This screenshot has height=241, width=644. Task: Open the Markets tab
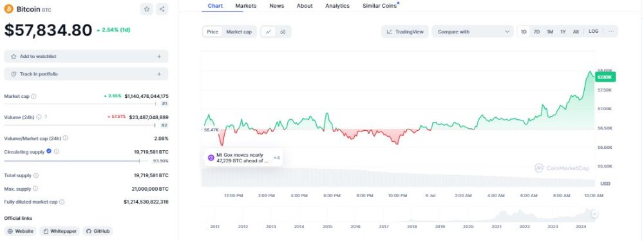[x=245, y=6]
